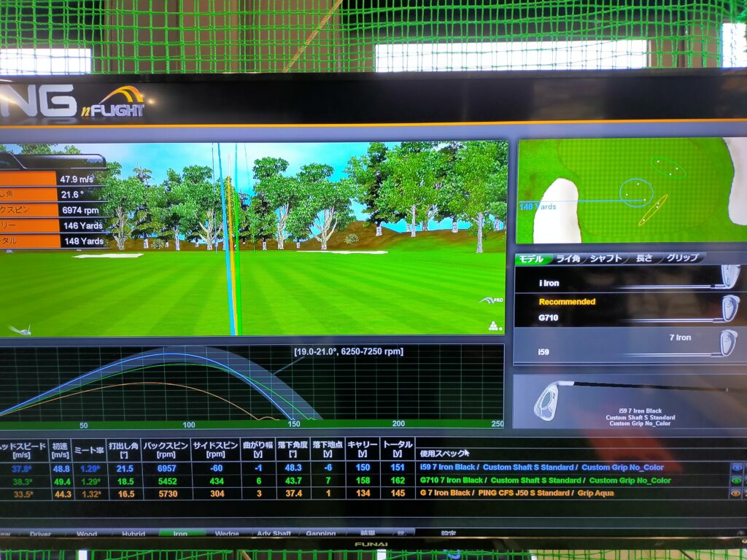Click the backspin value 6957
Image resolution: width=747 pixels, height=560 pixels.
point(167,469)
